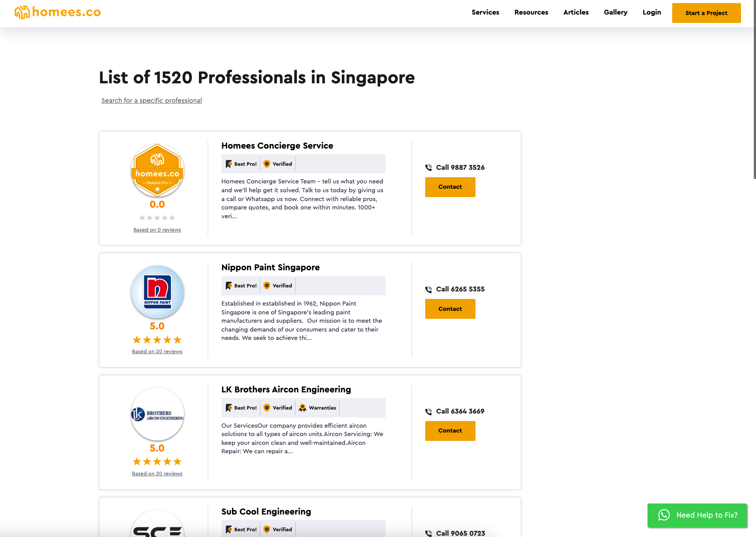Click Nippon Paint 5.0 rating score
Viewport: 756px width, 537px height.
pyautogui.click(x=157, y=326)
